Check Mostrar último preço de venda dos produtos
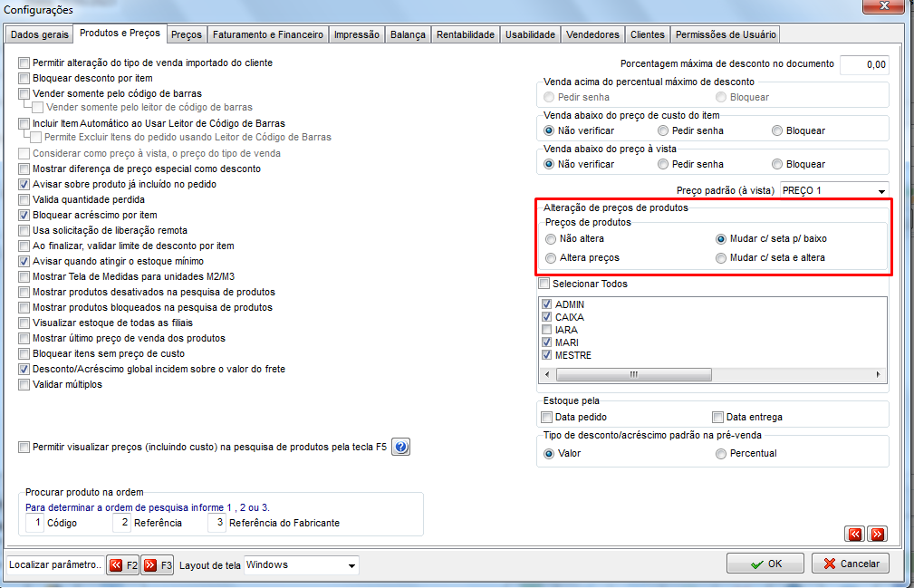 [x=24, y=339]
